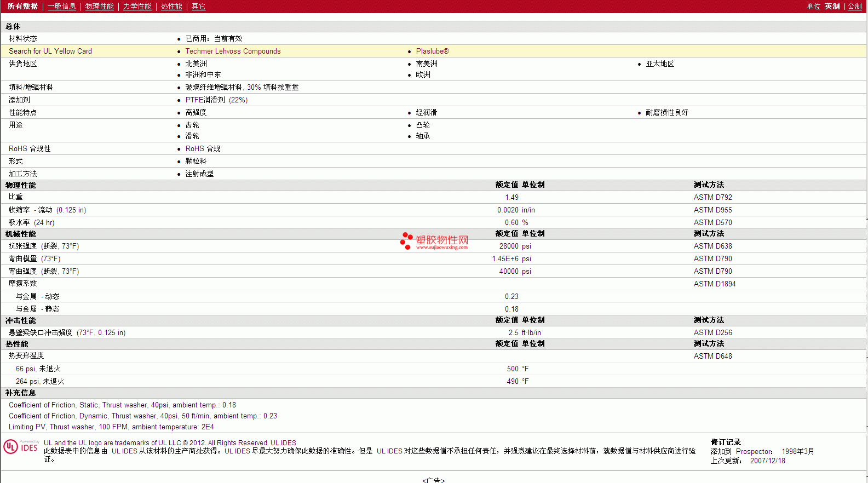
Task: Click the 机械性能 section header
Action: [21, 234]
